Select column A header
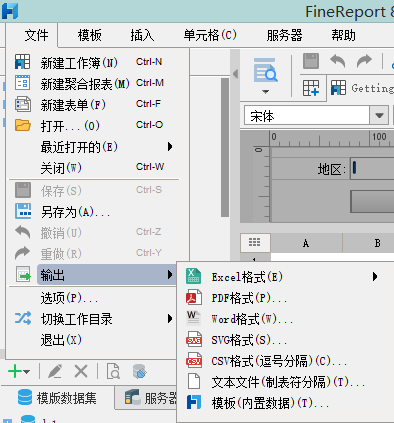This screenshot has height=423, width=394. click(x=306, y=243)
